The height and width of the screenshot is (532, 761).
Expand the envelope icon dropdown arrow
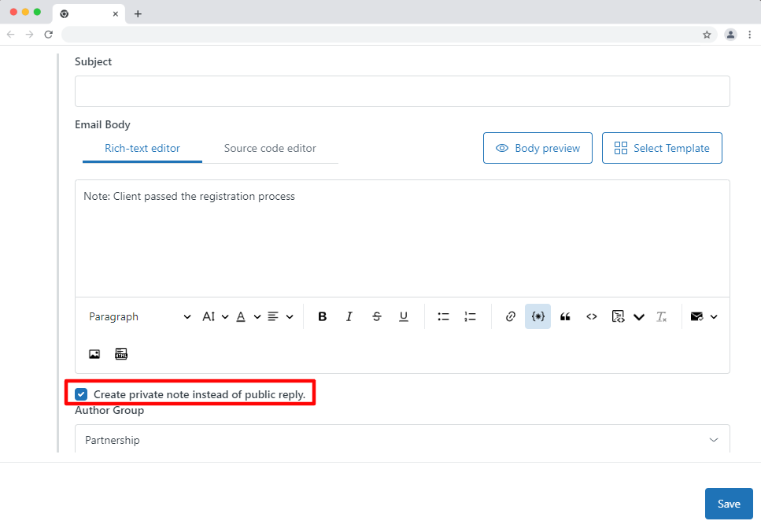[714, 317]
